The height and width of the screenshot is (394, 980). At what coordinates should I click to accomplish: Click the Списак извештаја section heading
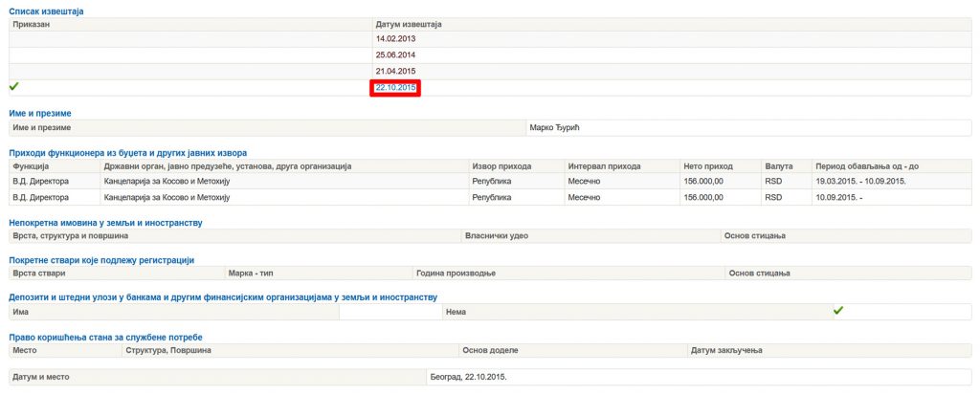[46, 11]
